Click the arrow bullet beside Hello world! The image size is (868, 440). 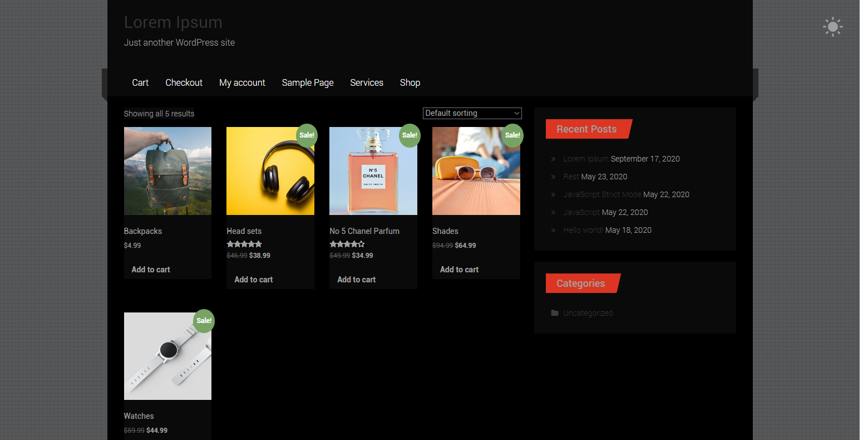tap(553, 230)
